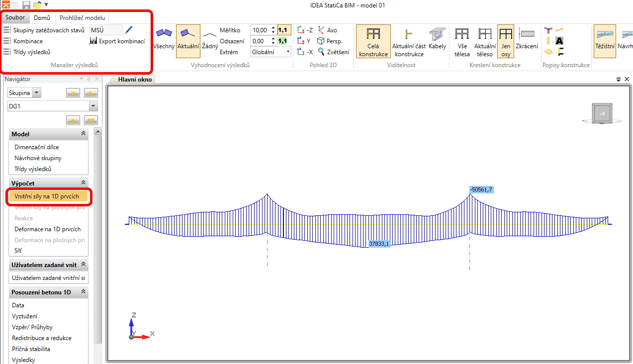Select Zkrácení structure drawing mode

click(527, 39)
